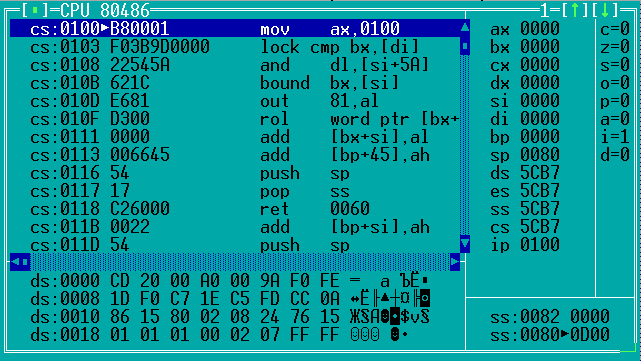Click the green up-arrow zoom icon
The image size is (641, 361).
(x=575, y=10)
